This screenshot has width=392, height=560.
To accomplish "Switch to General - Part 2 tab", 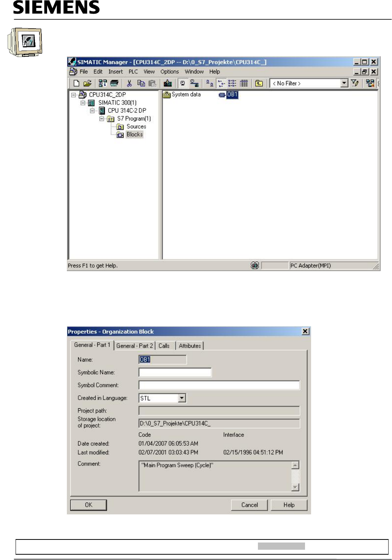I will (x=134, y=346).
